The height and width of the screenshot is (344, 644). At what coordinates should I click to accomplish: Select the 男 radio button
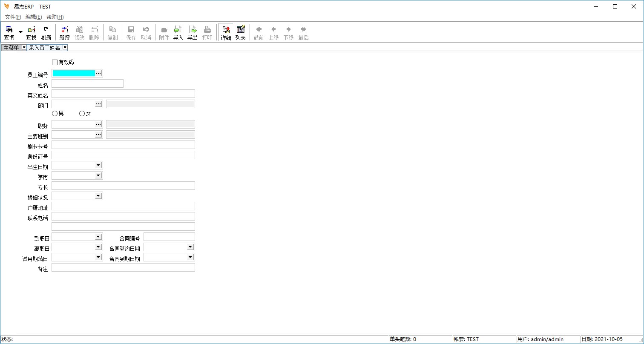tap(55, 114)
